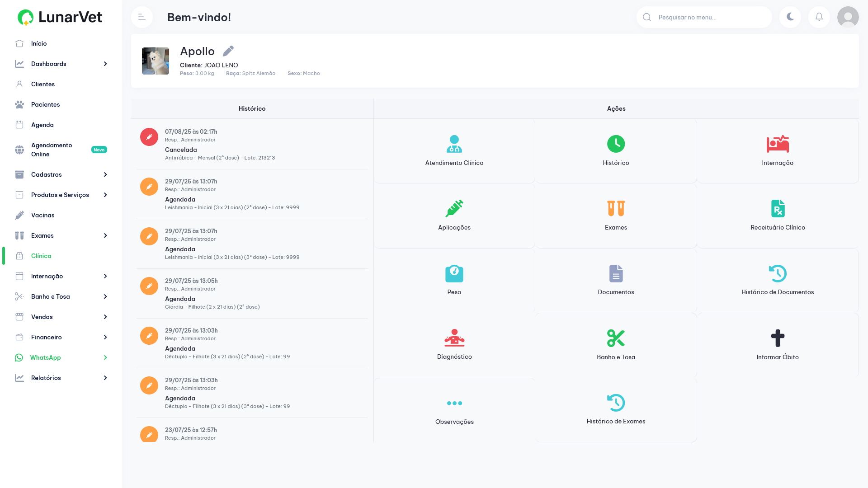
Task: Open the Internação bed icon tile
Action: point(778,151)
